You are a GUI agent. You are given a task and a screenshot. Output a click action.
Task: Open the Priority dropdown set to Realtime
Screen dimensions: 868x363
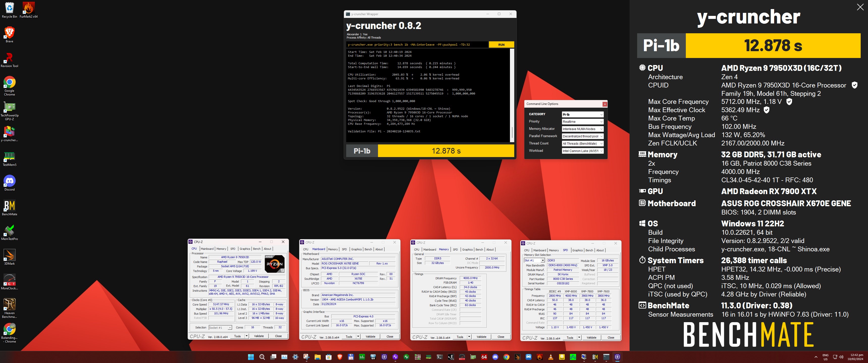point(582,122)
